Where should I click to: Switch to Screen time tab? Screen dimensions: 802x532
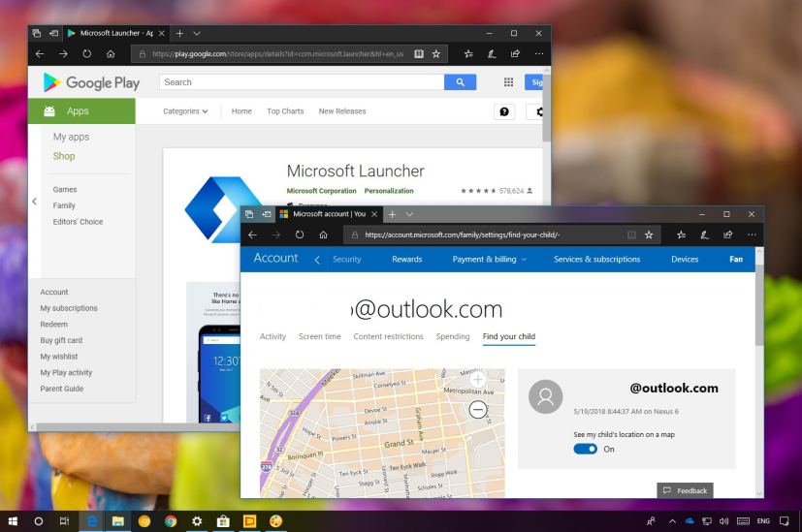pos(320,336)
